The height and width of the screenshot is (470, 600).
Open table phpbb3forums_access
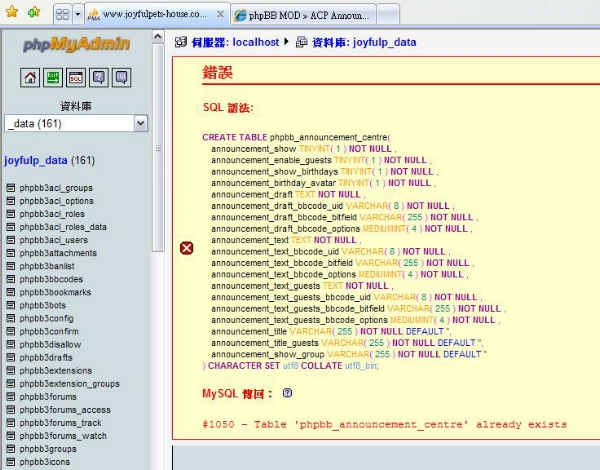tap(65, 410)
